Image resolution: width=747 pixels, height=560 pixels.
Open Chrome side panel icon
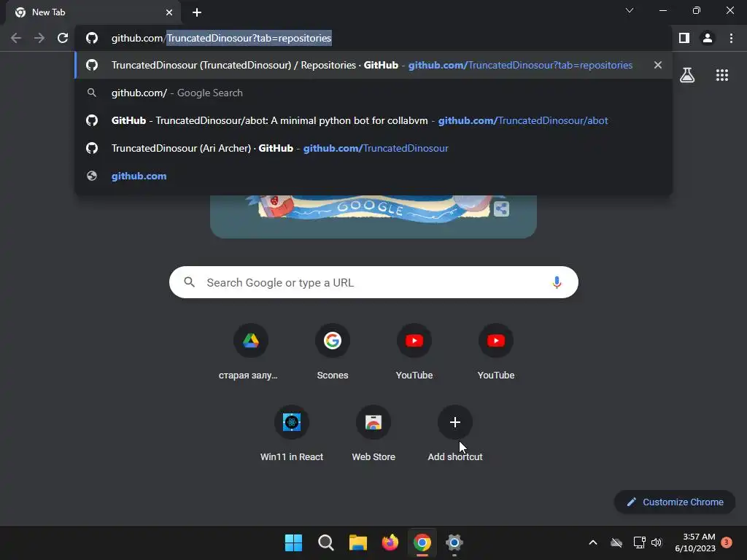pos(684,38)
